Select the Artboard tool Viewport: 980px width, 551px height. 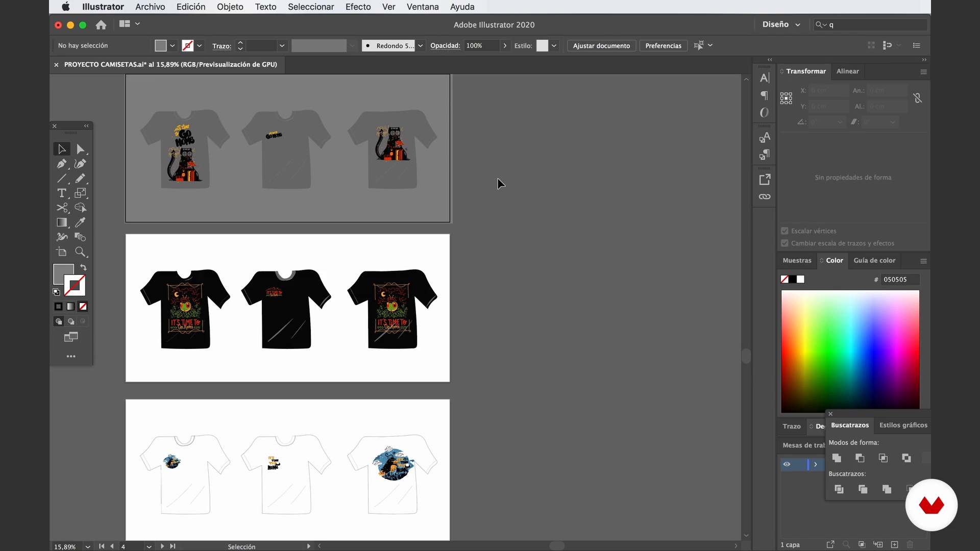click(62, 252)
